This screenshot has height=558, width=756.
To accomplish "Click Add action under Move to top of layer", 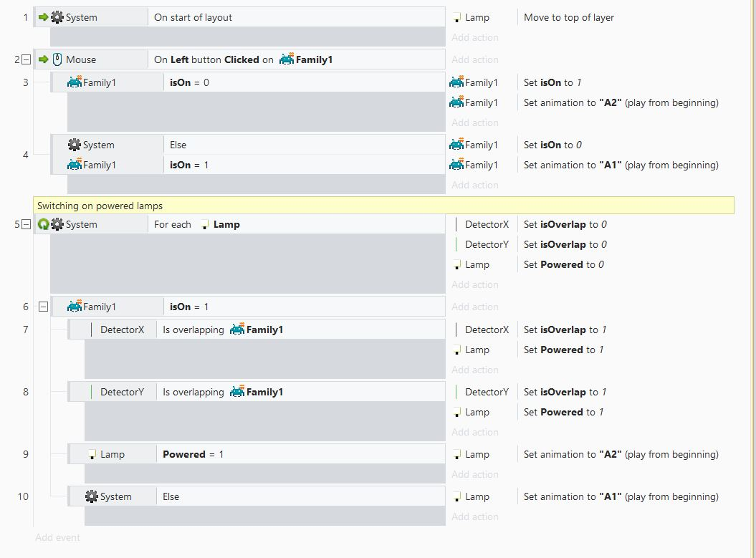I will (475, 37).
